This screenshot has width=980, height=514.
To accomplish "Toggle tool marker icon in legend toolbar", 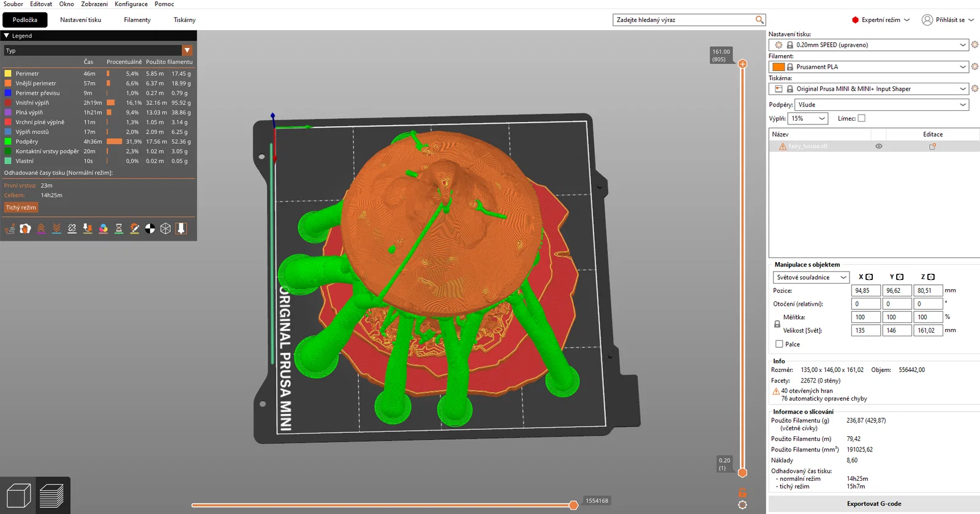I will coord(181,229).
